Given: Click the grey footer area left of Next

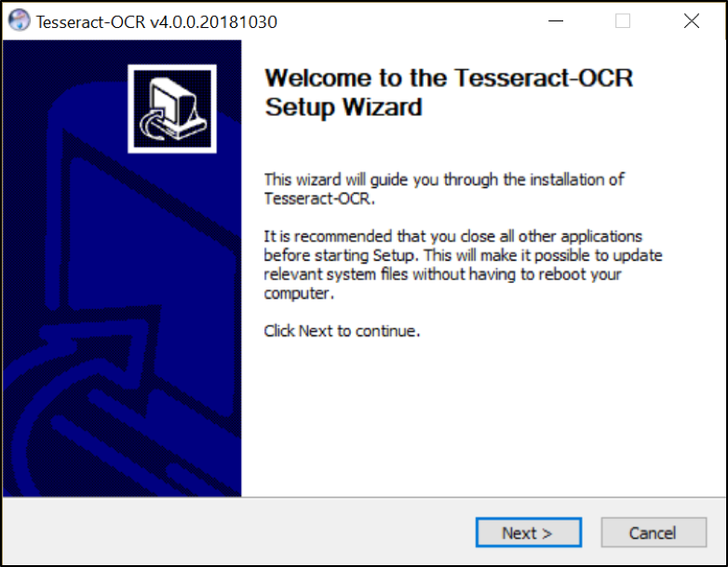Looking at the screenshot, I should click(x=236, y=533).
